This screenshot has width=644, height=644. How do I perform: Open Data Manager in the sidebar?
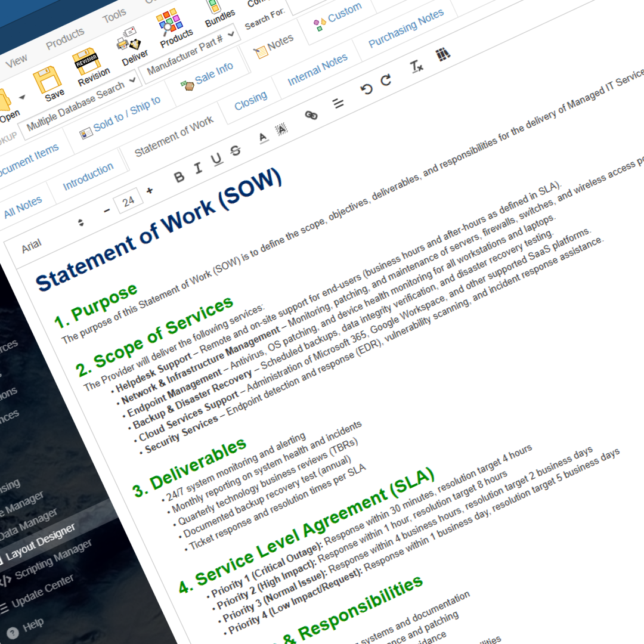click(28, 525)
